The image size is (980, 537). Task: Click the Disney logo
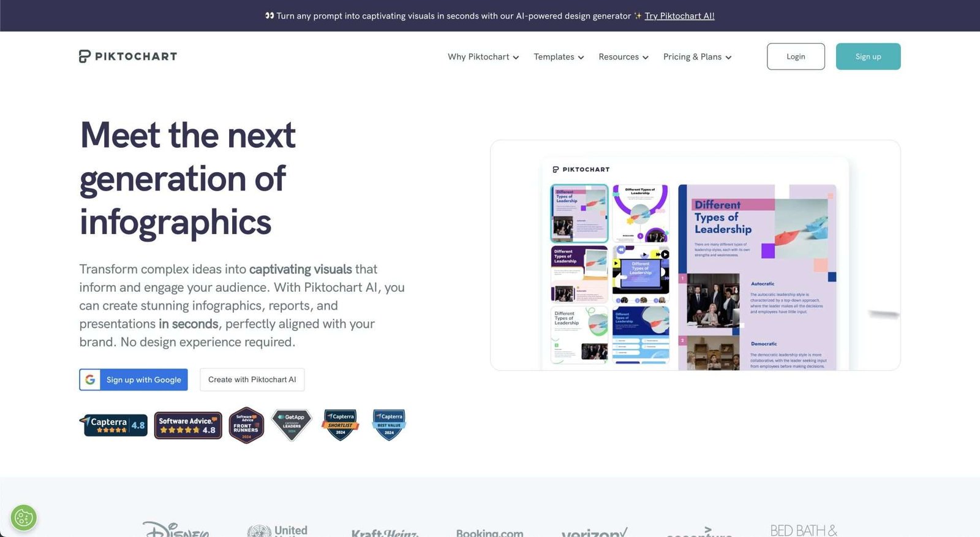[176, 530]
